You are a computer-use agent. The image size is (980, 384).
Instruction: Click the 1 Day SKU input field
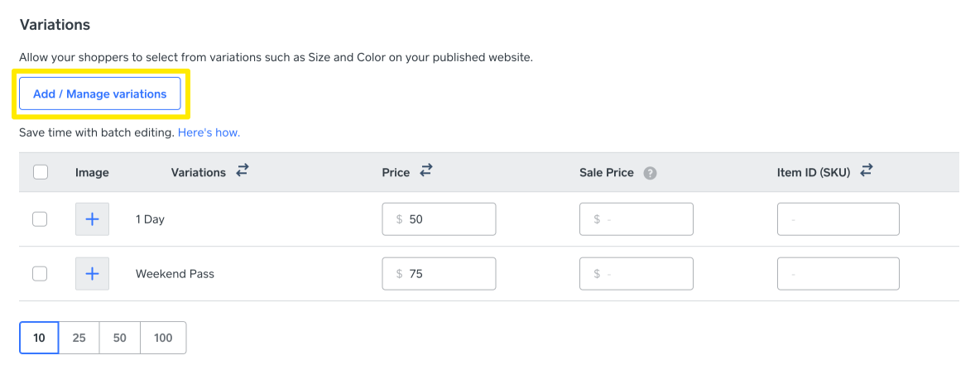pos(838,219)
